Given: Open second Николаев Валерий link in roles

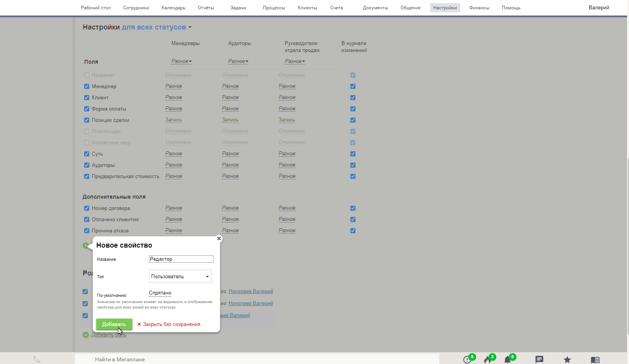Looking at the screenshot, I should [251, 303].
